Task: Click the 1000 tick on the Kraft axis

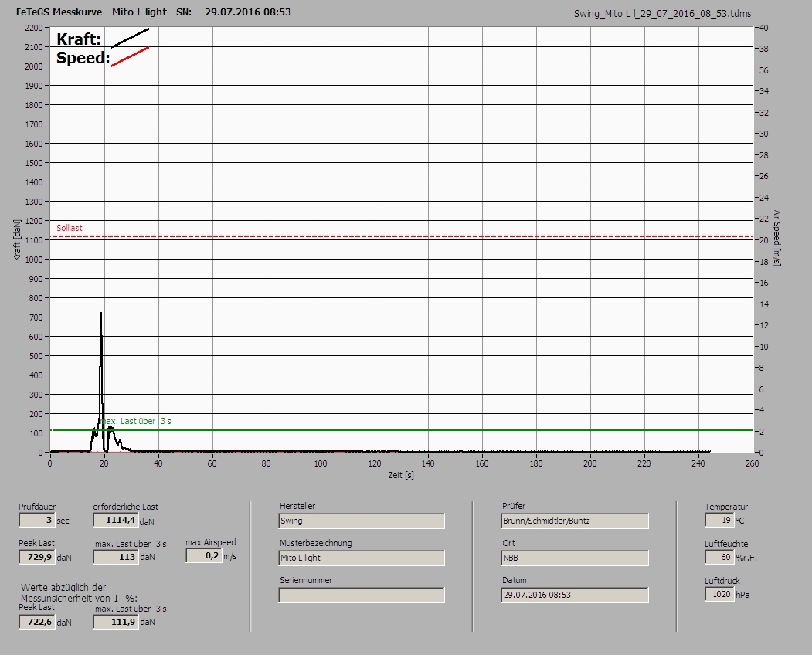Action: coord(34,260)
